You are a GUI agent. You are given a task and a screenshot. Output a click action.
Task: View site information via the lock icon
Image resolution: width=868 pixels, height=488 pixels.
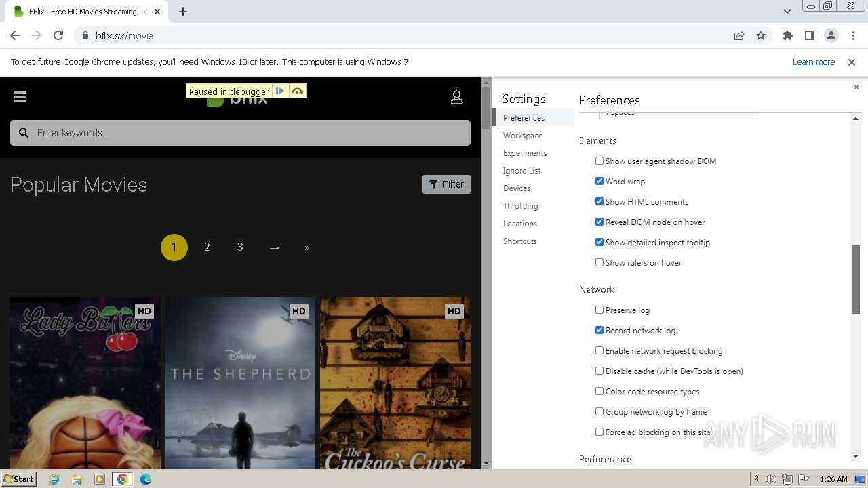tap(85, 35)
